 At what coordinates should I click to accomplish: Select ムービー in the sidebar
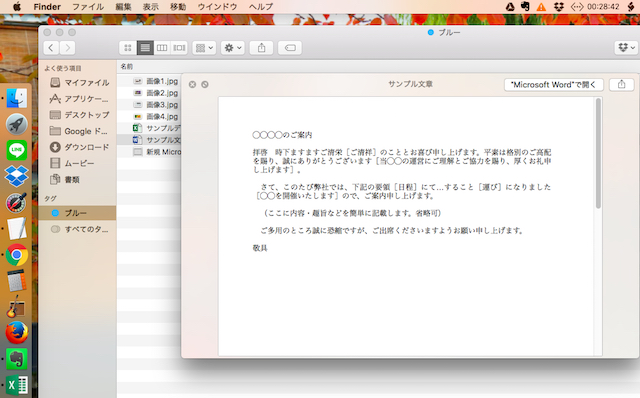pos(79,163)
